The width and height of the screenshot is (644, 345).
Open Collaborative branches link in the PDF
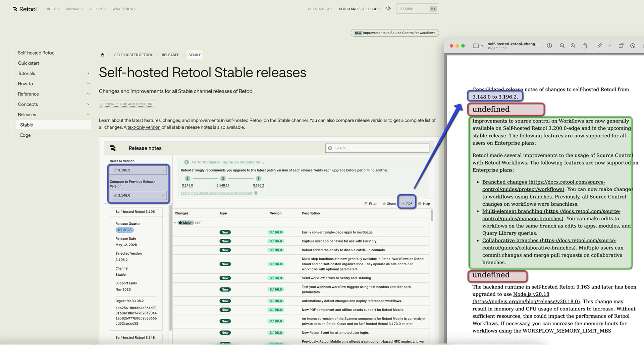click(x=549, y=244)
